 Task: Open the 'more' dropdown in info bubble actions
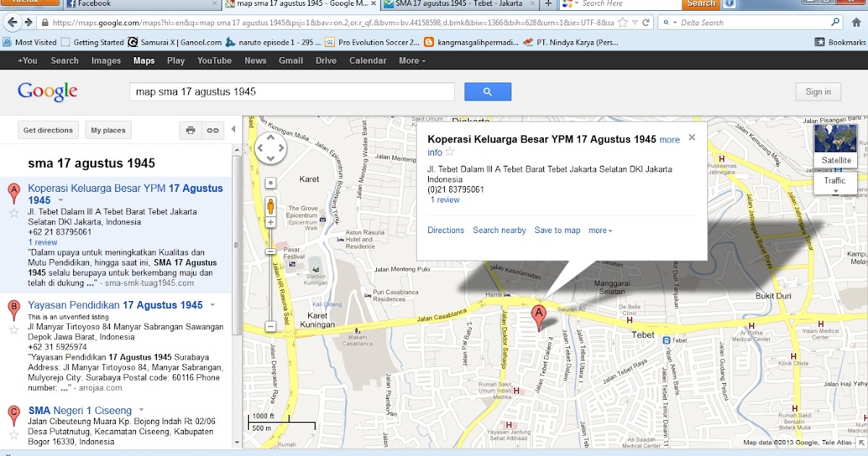click(x=600, y=230)
